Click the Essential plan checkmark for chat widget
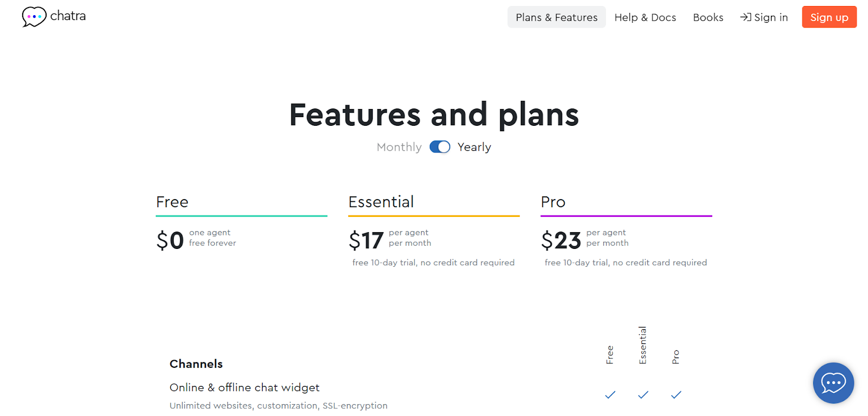This screenshot has width=868, height=416. coord(643,395)
